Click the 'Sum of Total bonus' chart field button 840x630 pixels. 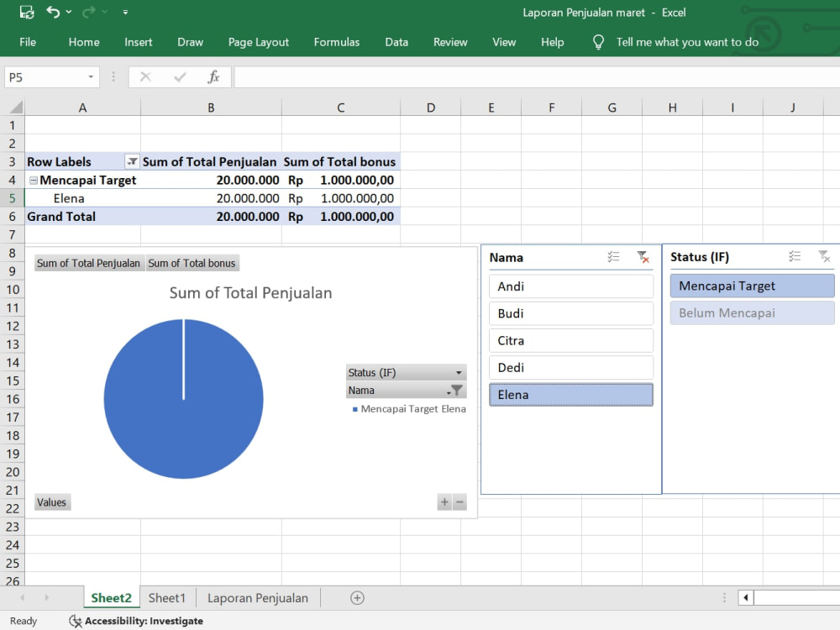pos(192,263)
